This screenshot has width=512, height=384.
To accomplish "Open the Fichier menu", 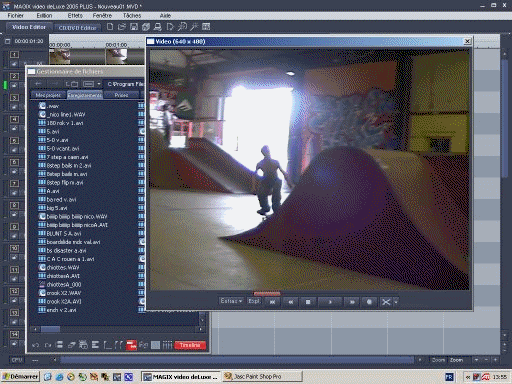I will pyautogui.click(x=15, y=15).
